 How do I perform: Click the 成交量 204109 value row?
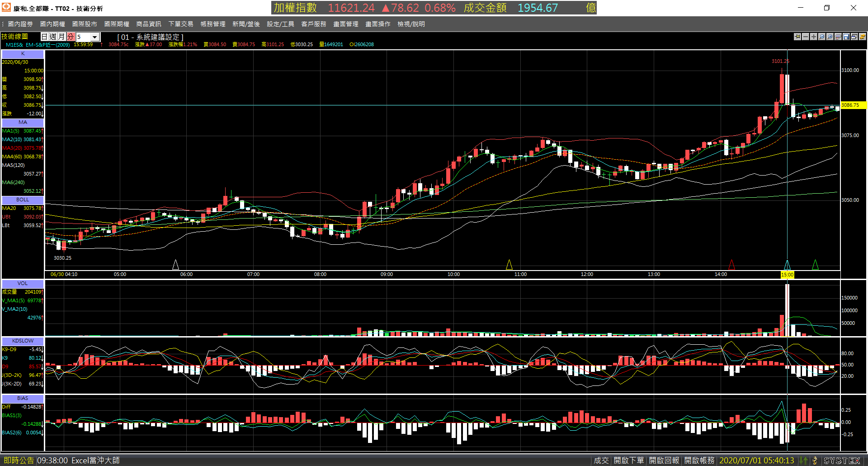coord(23,292)
